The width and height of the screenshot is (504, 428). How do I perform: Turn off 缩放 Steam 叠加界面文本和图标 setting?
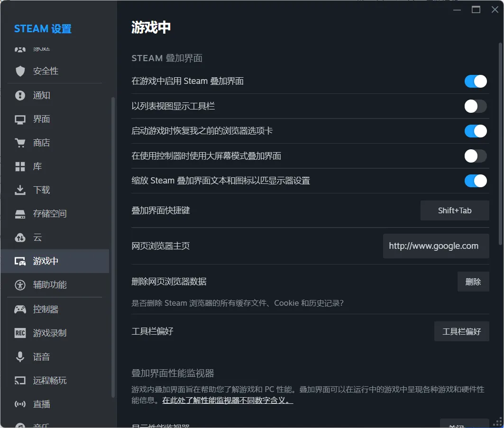click(x=476, y=181)
